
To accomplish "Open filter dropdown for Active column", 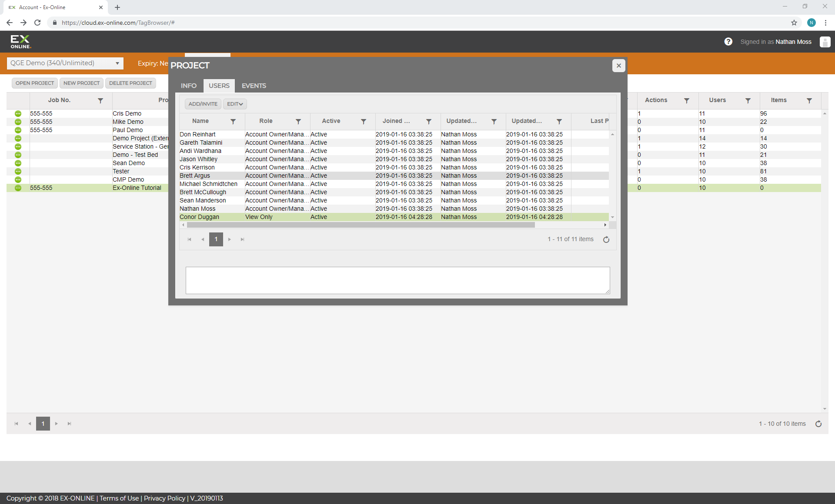I will (x=364, y=122).
